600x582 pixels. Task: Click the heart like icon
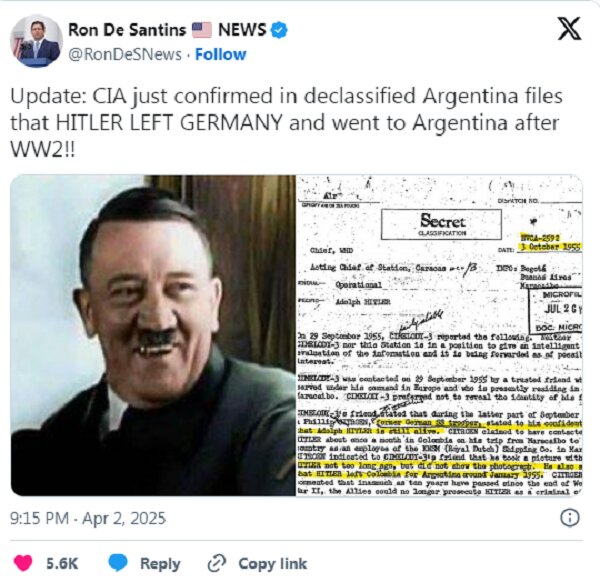[23, 563]
